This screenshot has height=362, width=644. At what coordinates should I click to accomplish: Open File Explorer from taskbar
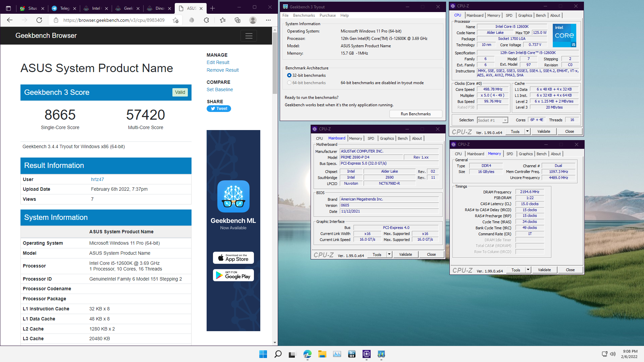pyautogui.click(x=322, y=354)
